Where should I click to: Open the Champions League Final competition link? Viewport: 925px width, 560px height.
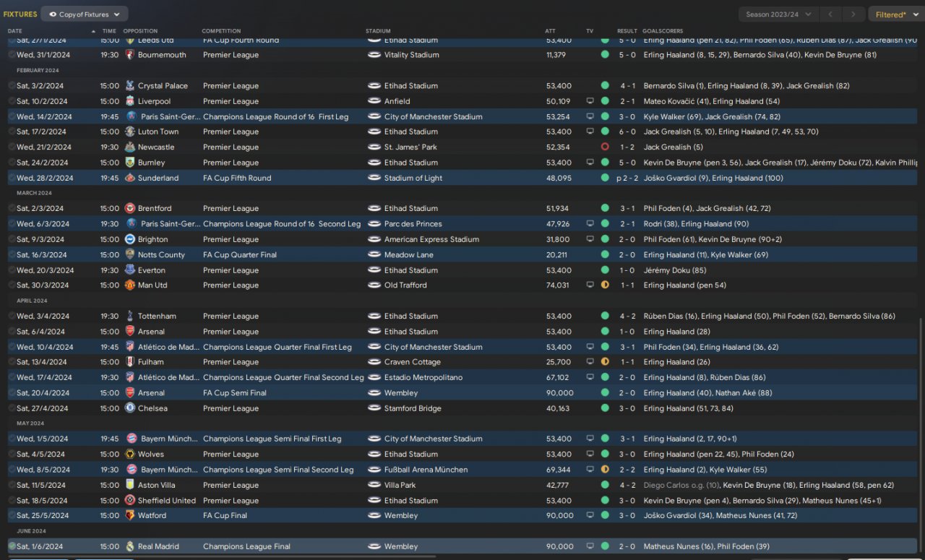click(246, 547)
